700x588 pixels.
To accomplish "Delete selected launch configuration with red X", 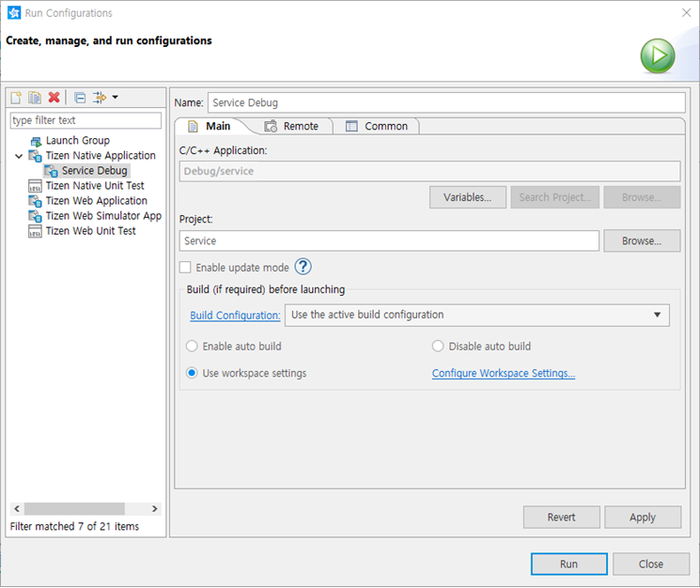I will click(x=54, y=98).
